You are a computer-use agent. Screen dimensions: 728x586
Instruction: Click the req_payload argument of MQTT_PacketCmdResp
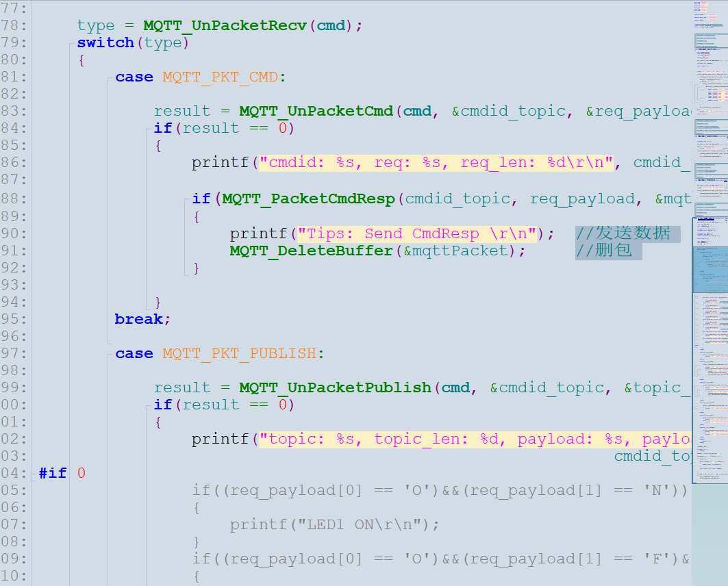pyautogui.click(x=582, y=199)
